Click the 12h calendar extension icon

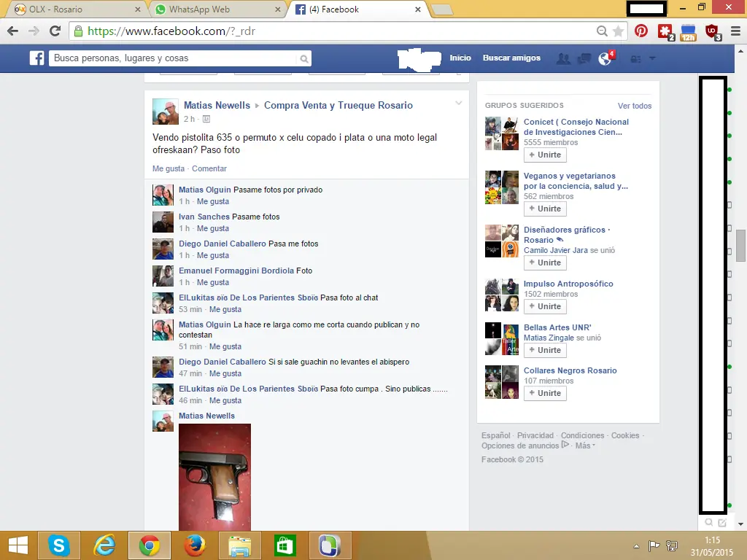tap(689, 32)
